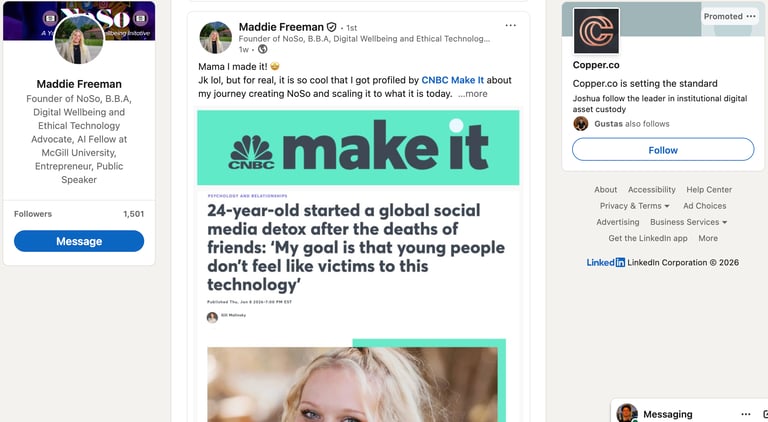Open the post's three-dots options menu

[510, 25]
